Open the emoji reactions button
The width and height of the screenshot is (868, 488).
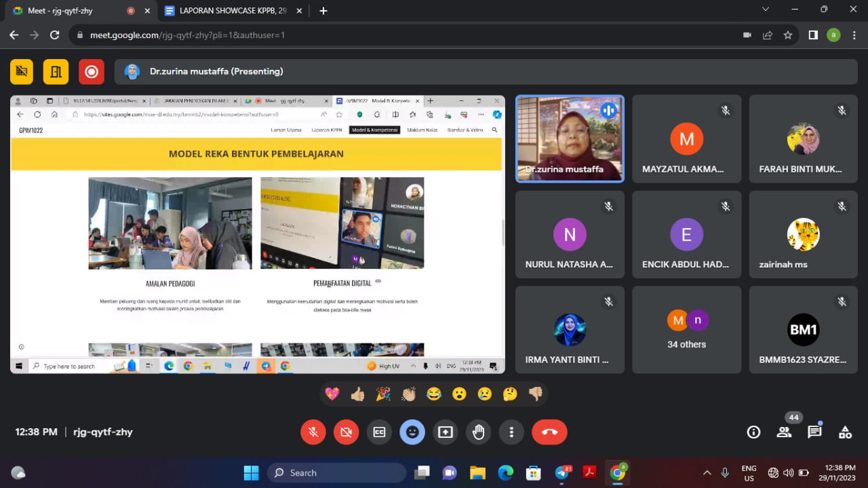pos(412,432)
